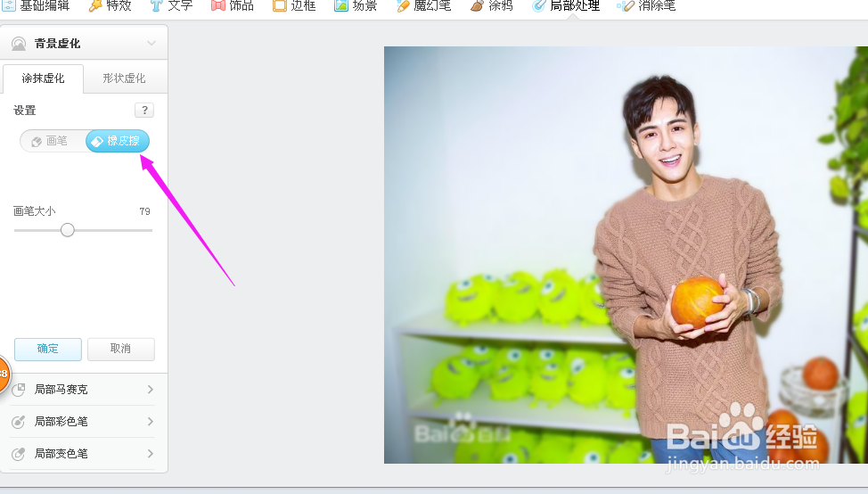Click the star icon beside 特效
Screen dimensions: 868x494
click(95, 6)
